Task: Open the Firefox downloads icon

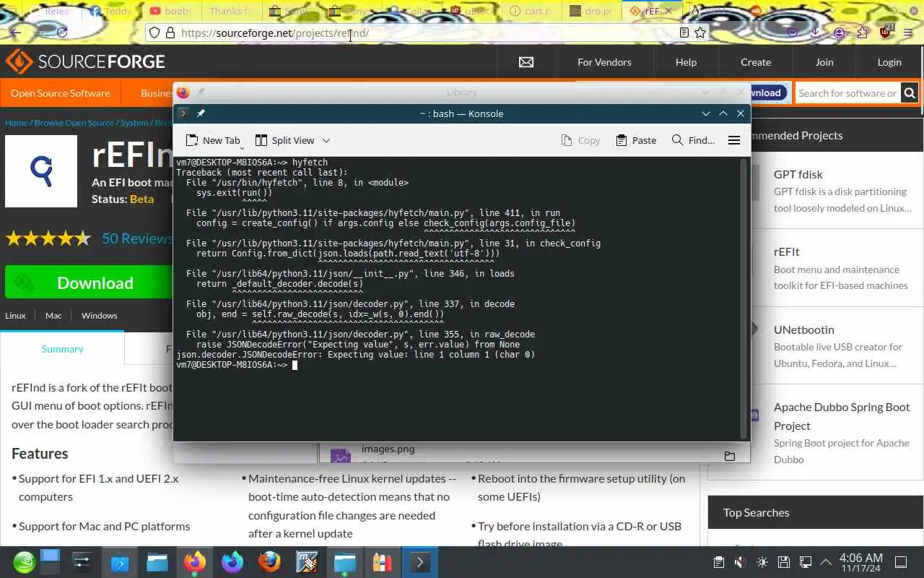Action: point(815,33)
